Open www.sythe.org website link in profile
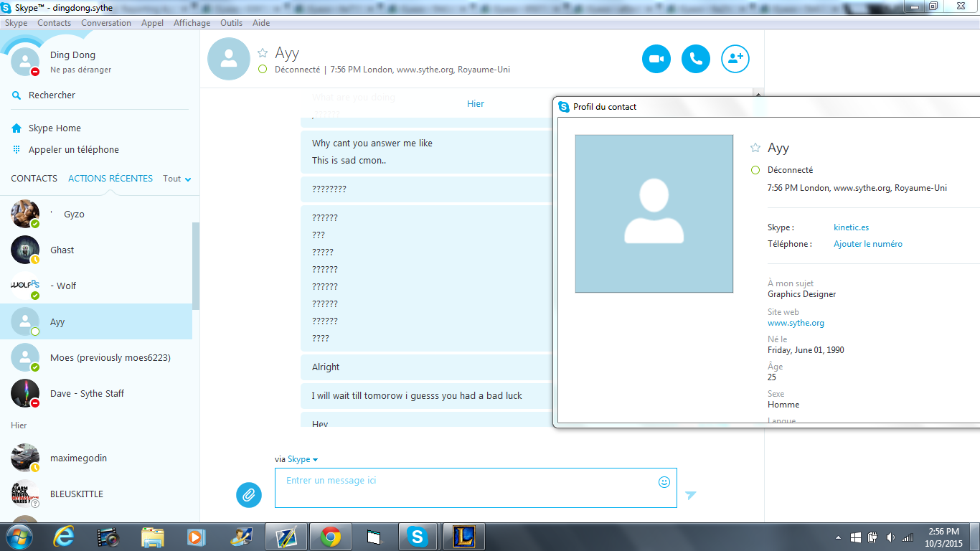The image size is (980, 551). point(796,323)
